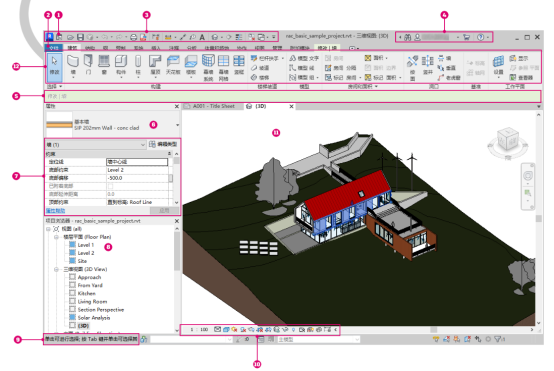Toggle the fifth selection option icon on status bar
The width and height of the screenshot is (554, 371).
point(478,339)
